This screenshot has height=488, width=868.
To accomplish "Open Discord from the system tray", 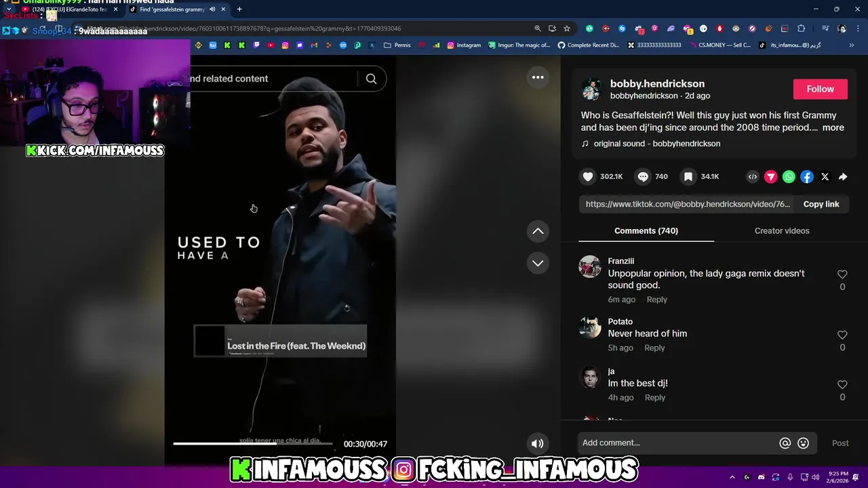I will [x=761, y=477].
